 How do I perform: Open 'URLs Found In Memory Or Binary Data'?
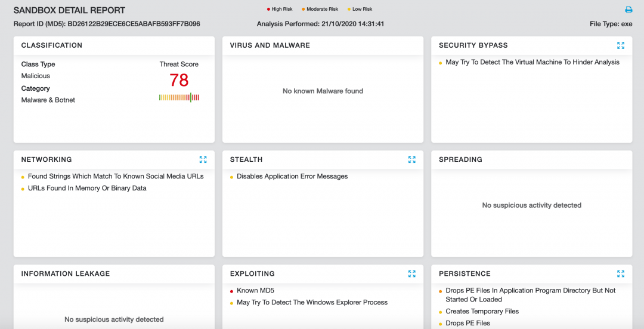(87, 189)
